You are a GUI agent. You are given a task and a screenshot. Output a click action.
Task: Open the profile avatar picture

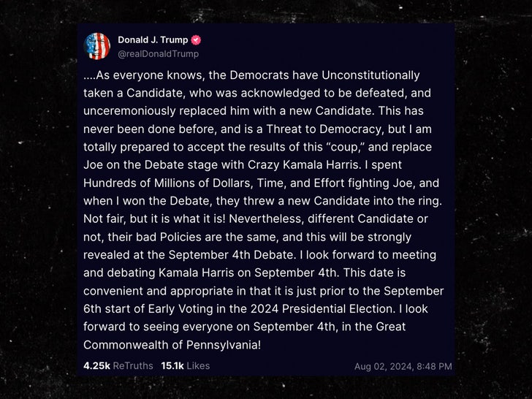97,46
